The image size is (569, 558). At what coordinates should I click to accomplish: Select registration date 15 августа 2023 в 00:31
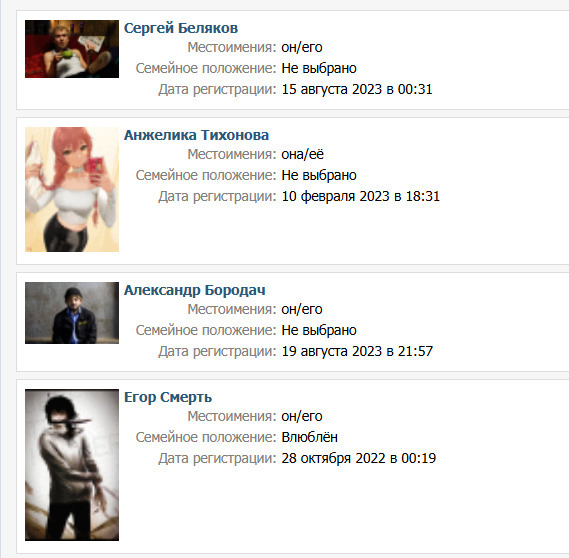357,89
